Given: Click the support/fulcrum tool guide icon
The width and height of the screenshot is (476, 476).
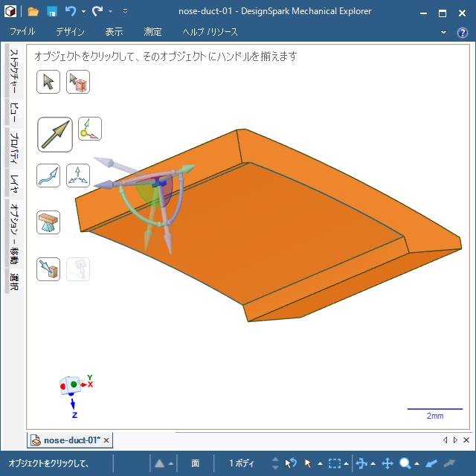Looking at the screenshot, I should [x=48, y=222].
